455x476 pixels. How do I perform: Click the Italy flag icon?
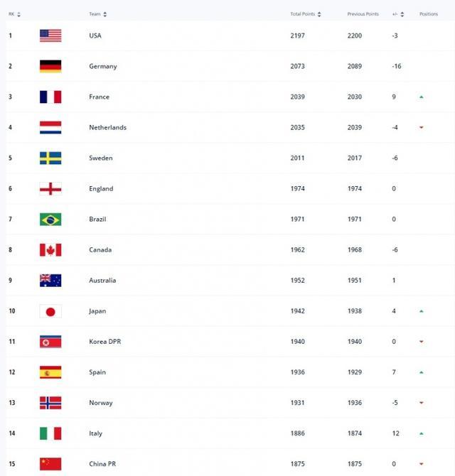[x=50, y=433]
